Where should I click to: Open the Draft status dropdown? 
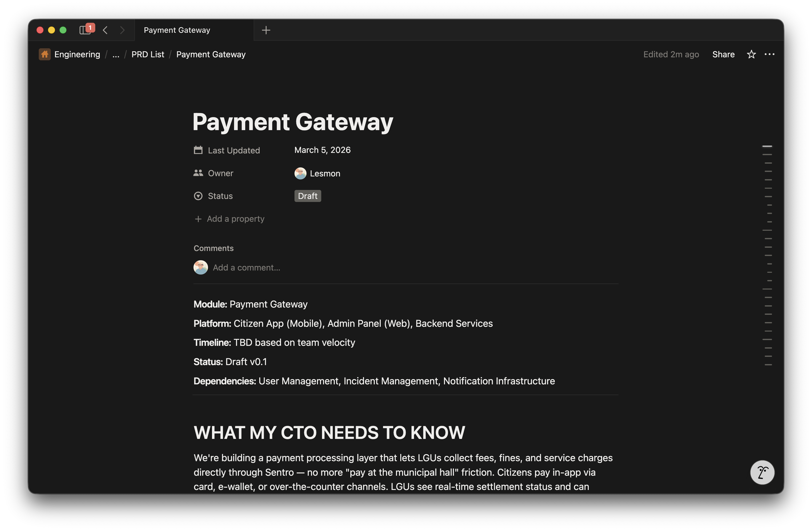(x=307, y=196)
